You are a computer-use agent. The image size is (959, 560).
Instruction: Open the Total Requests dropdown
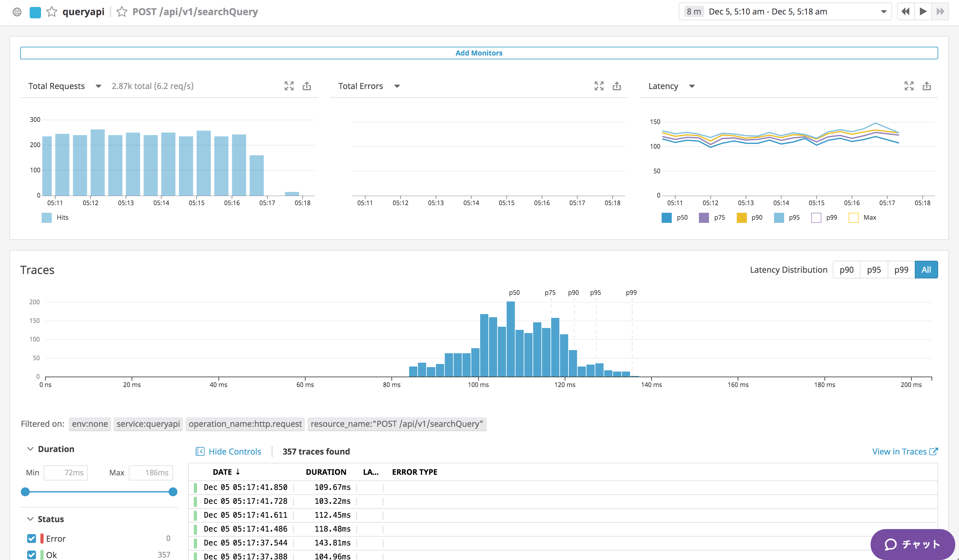tap(98, 86)
